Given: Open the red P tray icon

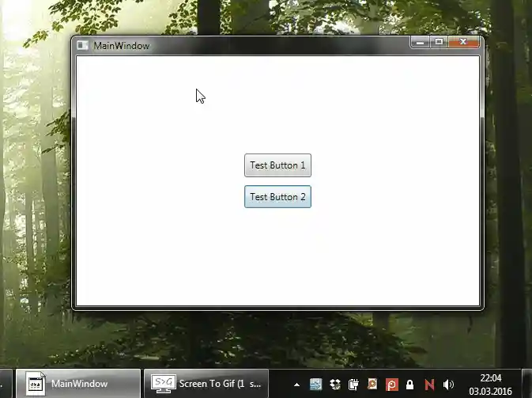Looking at the screenshot, I should (x=391, y=385).
